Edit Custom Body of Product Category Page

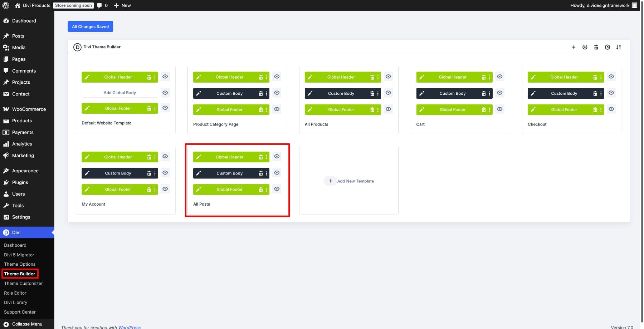pyautogui.click(x=199, y=93)
